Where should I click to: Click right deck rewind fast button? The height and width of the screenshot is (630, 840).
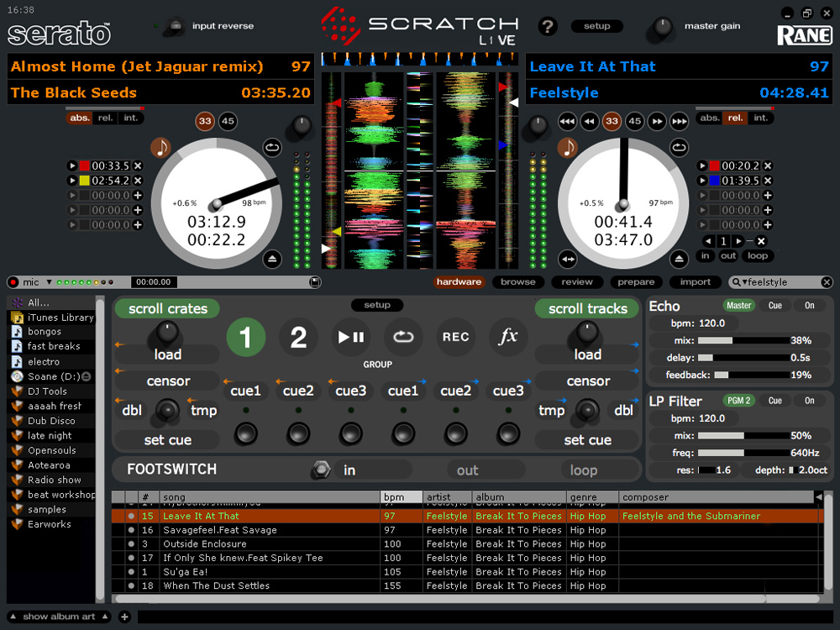click(567, 121)
